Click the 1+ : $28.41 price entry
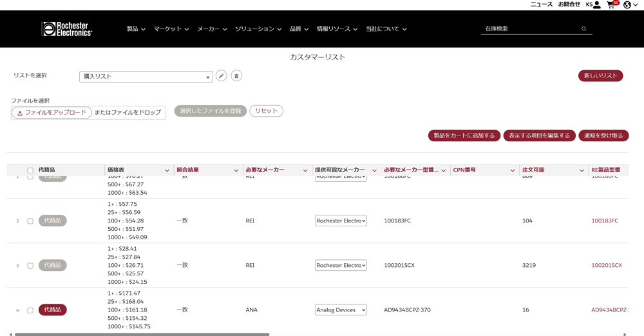The image size is (644, 336). click(x=122, y=249)
